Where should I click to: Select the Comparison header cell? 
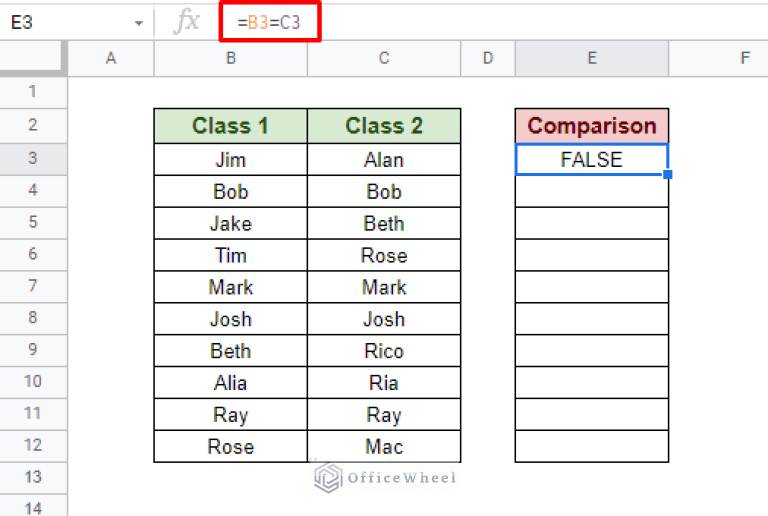[592, 126]
